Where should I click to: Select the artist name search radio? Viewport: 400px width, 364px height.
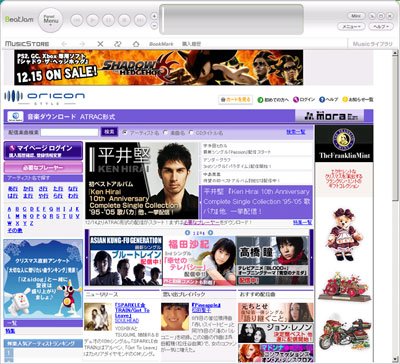pos(125,132)
